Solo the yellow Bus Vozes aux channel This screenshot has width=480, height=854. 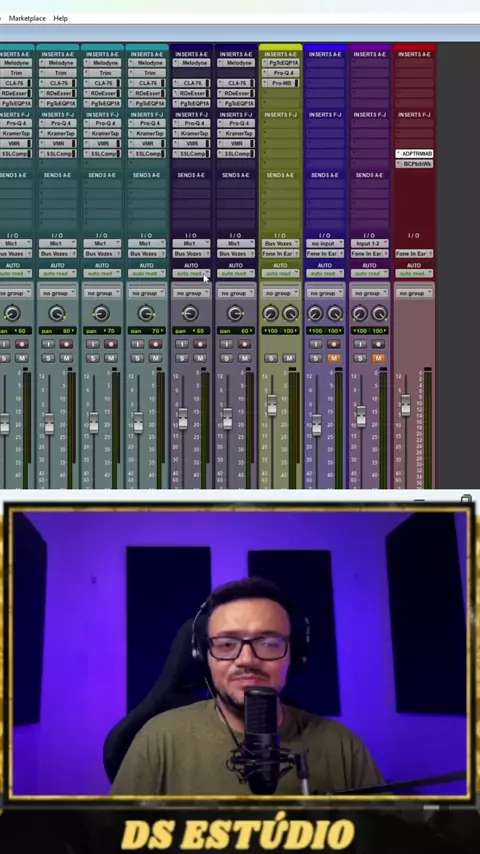pos(271,358)
